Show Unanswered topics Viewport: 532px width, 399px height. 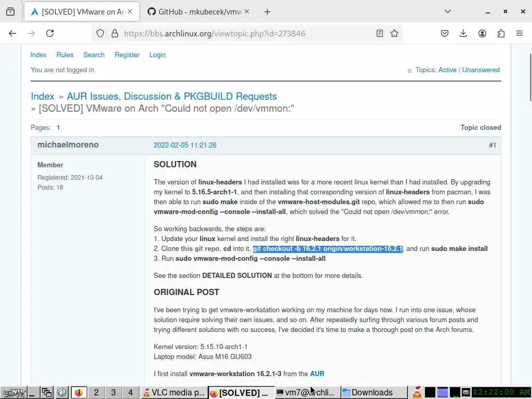[481, 70]
